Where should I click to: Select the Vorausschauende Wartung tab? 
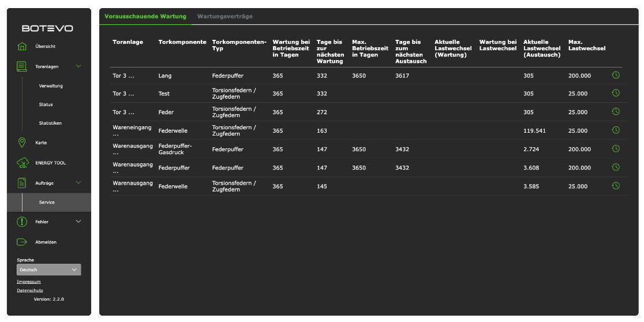coord(145,17)
